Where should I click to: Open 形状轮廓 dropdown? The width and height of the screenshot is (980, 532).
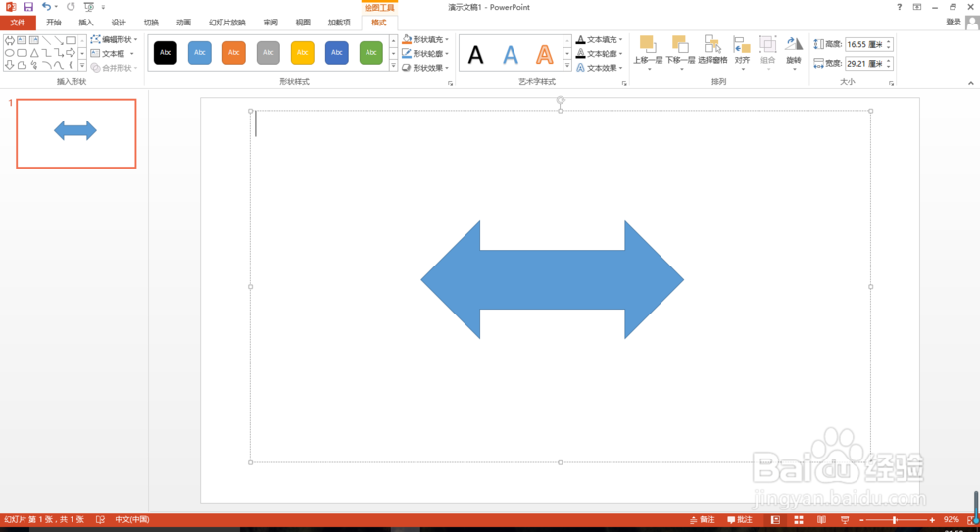425,54
